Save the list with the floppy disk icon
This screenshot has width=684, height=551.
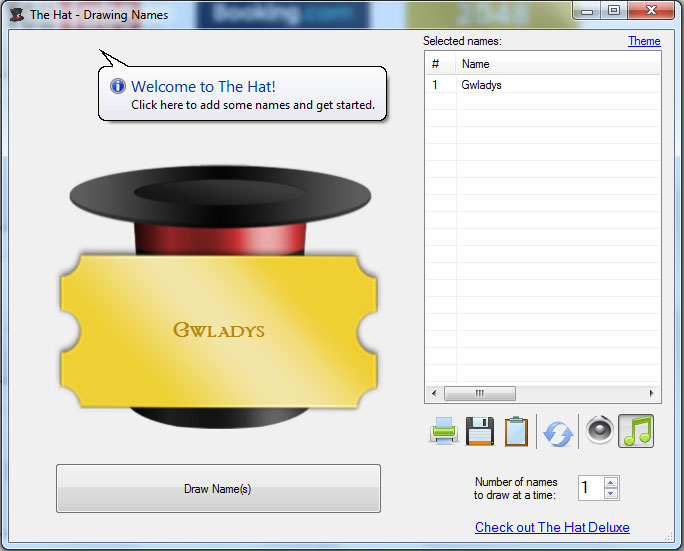point(480,431)
